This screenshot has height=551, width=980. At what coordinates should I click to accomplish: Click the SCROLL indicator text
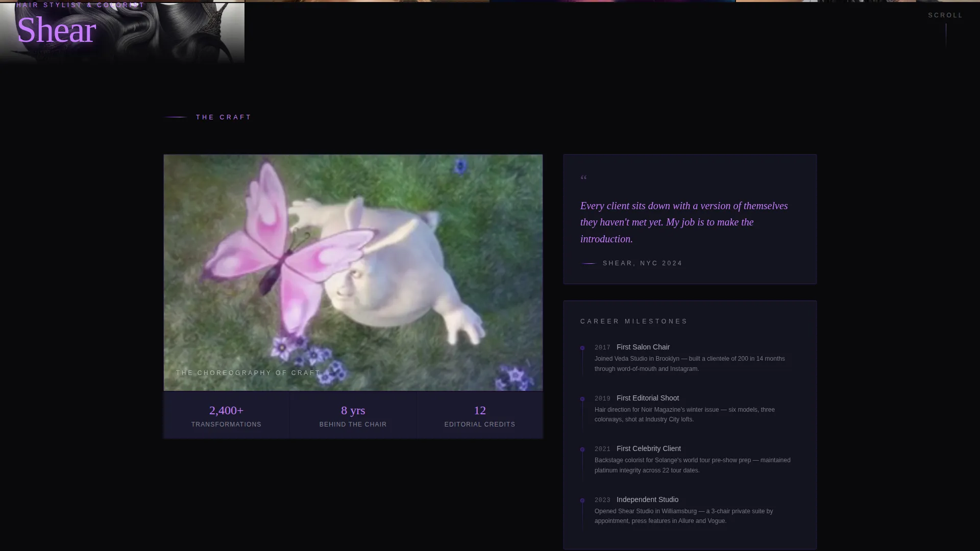click(x=945, y=15)
